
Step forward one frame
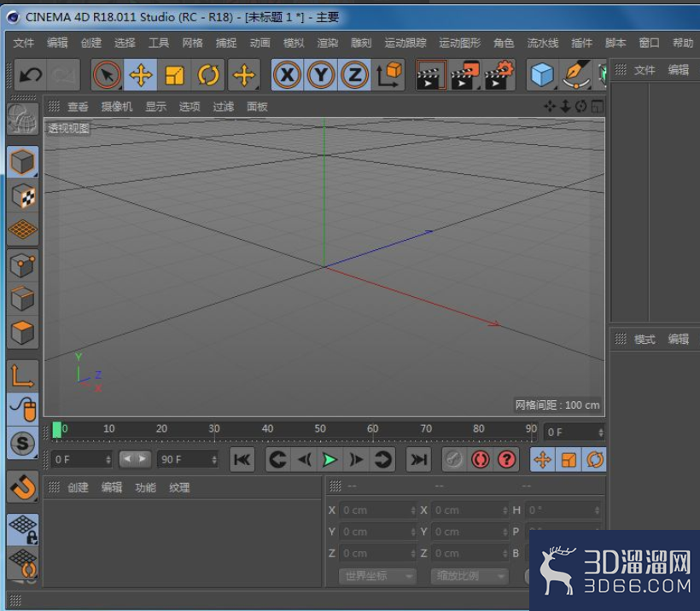(356, 460)
